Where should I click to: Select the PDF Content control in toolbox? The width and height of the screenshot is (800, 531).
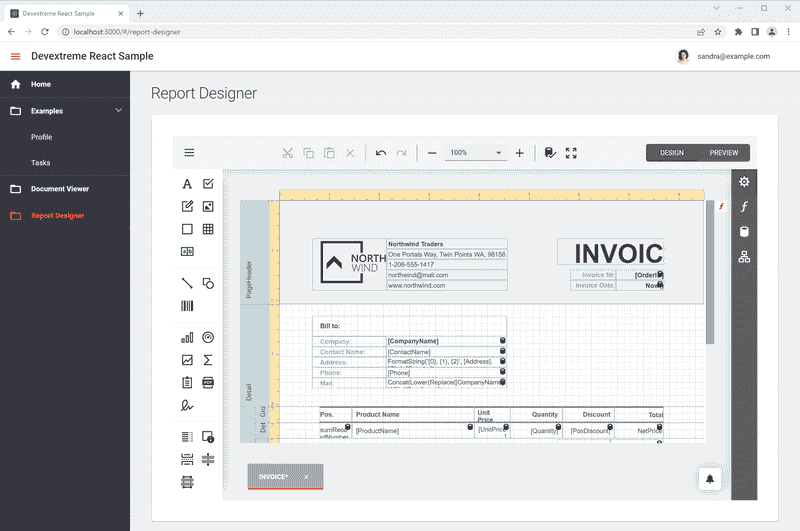point(208,383)
